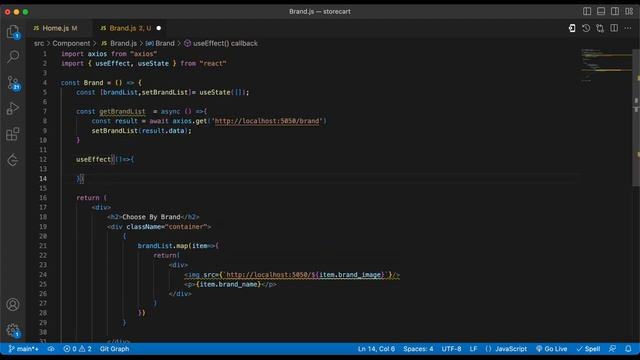640x360 pixels.
Task: Click the person feedback icon in status bar
Action: pos(612,349)
